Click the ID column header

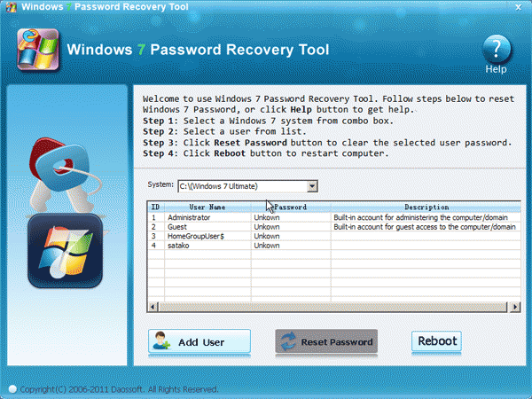coord(156,207)
